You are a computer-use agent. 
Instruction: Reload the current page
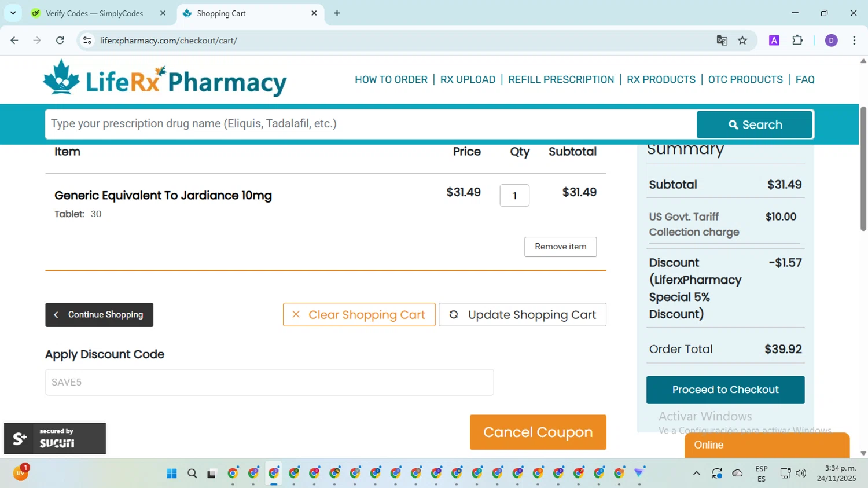click(x=60, y=41)
